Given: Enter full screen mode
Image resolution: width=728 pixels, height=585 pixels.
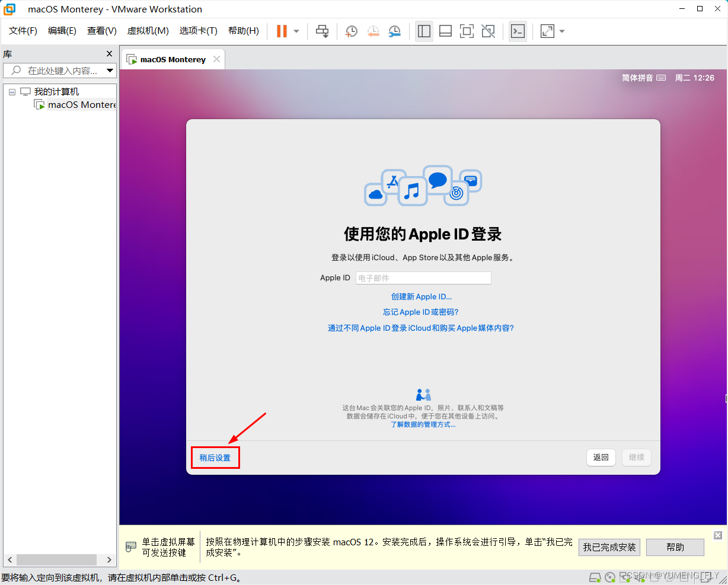Looking at the screenshot, I should coord(467,31).
